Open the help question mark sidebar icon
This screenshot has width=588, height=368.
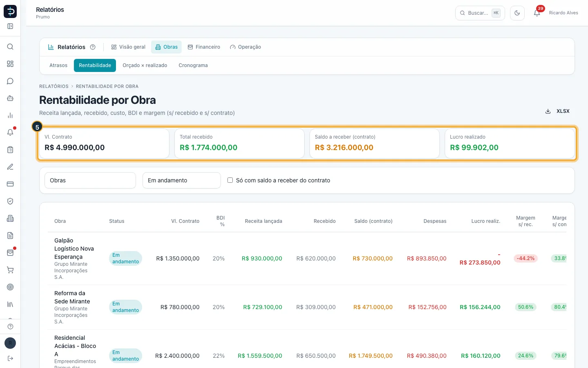click(10, 326)
